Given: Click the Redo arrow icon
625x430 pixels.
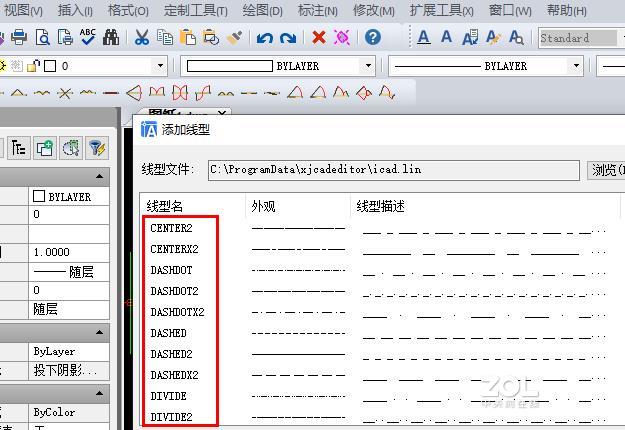Looking at the screenshot, I should tap(288, 38).
